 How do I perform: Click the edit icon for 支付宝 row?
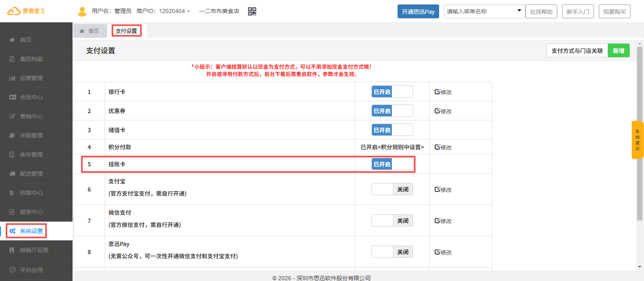point(443,190)
